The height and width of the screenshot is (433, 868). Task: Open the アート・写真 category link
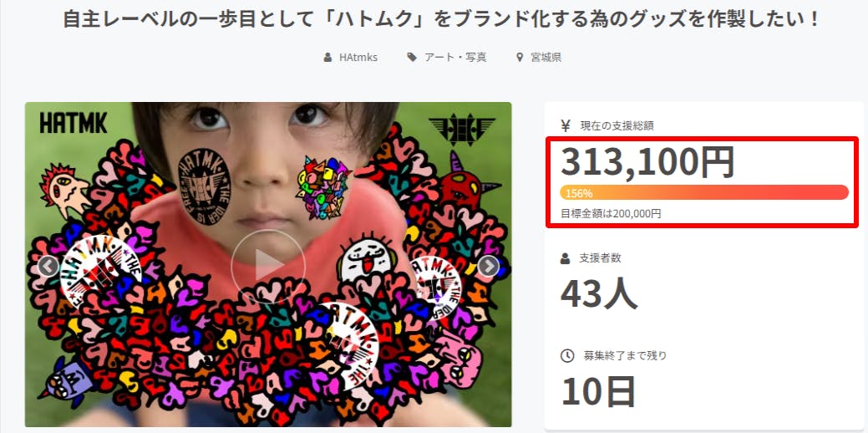click(455, 57)
